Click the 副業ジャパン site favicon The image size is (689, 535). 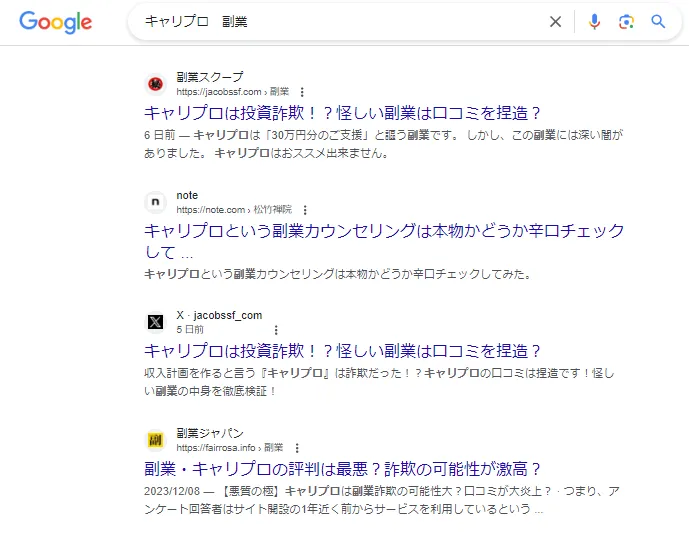point(155,440)
